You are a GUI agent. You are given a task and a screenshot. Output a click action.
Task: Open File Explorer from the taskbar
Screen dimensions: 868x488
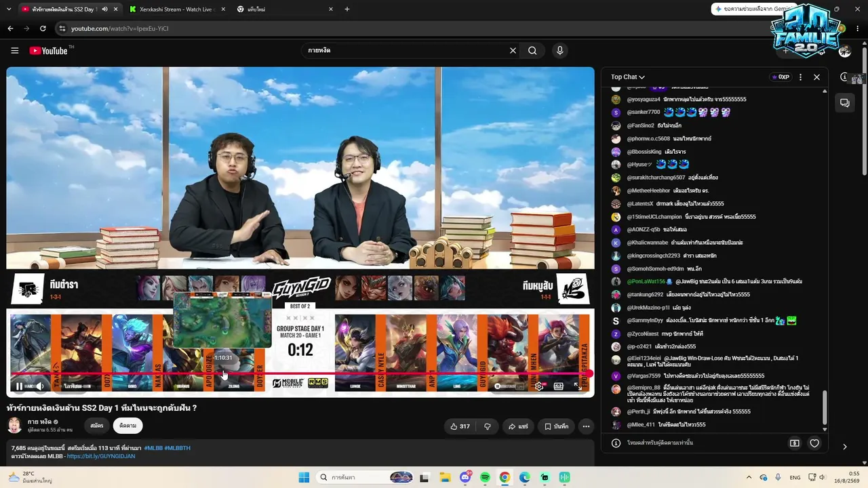pyautogui.click(x=445, y=478)
